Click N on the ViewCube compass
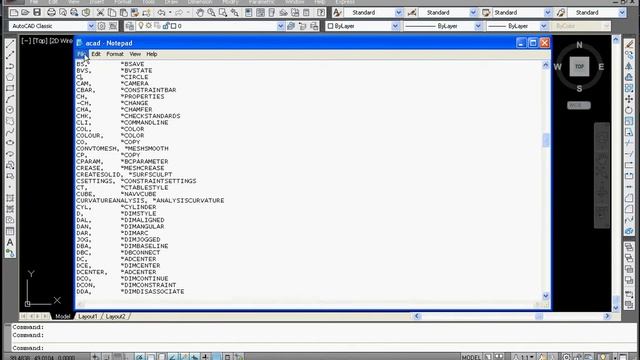 coord(579,45)
